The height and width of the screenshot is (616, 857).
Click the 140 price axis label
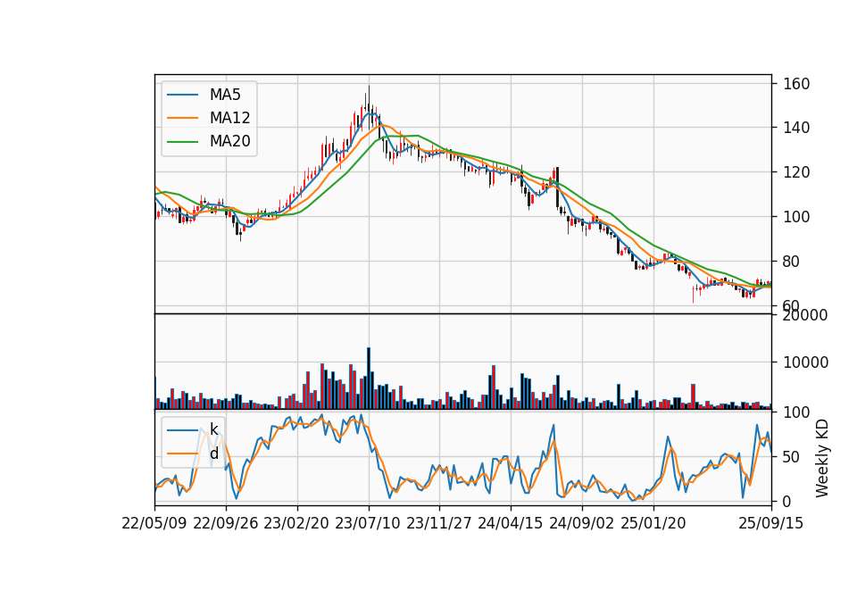796,128
